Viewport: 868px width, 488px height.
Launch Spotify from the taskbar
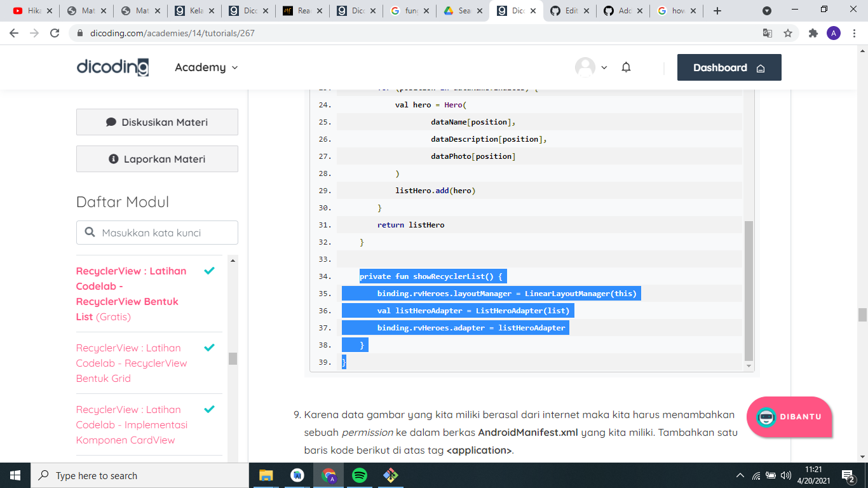[x=359, y=475]
